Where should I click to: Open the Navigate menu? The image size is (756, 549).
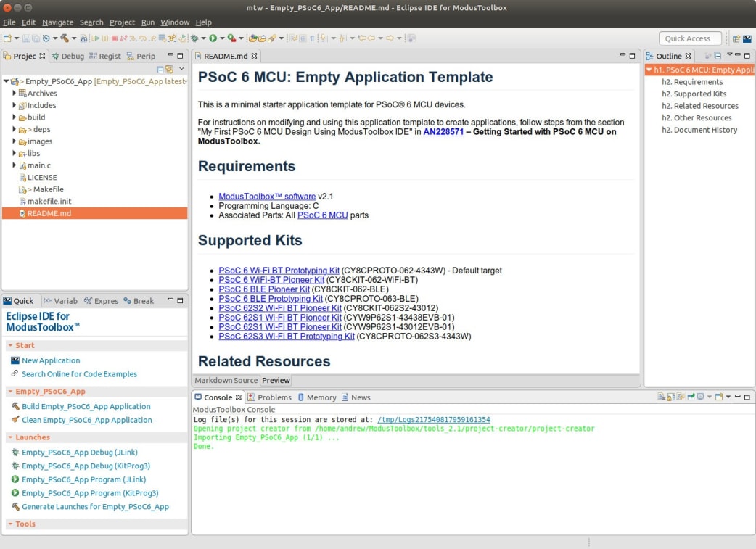[58, 22]
